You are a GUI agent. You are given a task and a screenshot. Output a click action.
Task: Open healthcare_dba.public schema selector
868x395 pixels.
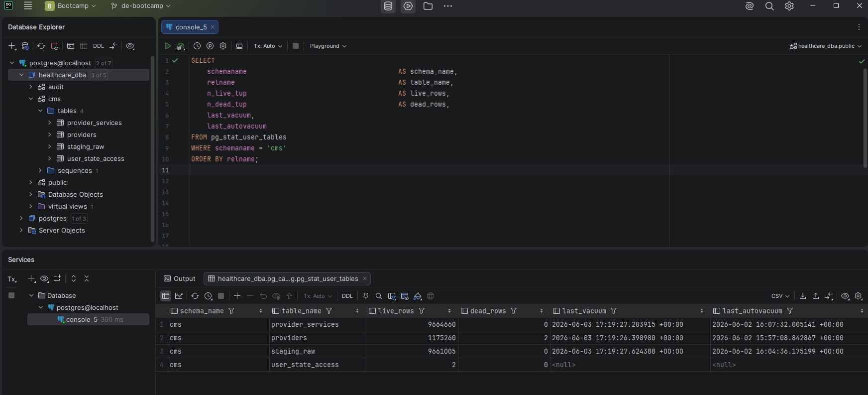[x=826, y=46]
